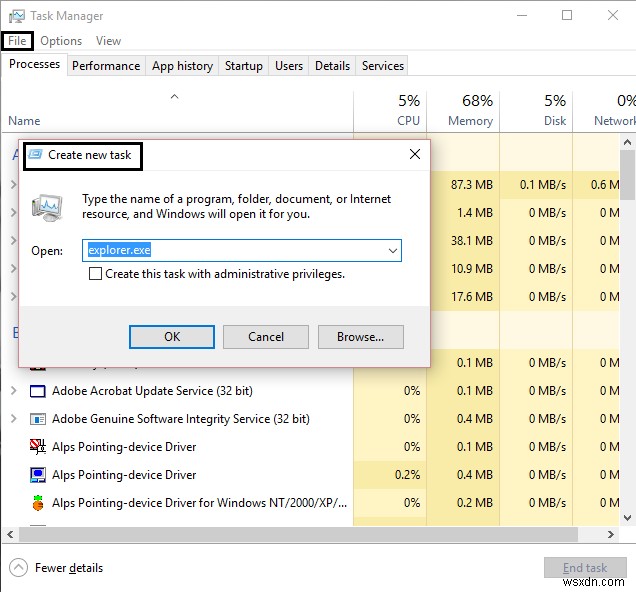
Task: Select Adobe Genuine Software Integrity Service row
Action: (311, 418)
